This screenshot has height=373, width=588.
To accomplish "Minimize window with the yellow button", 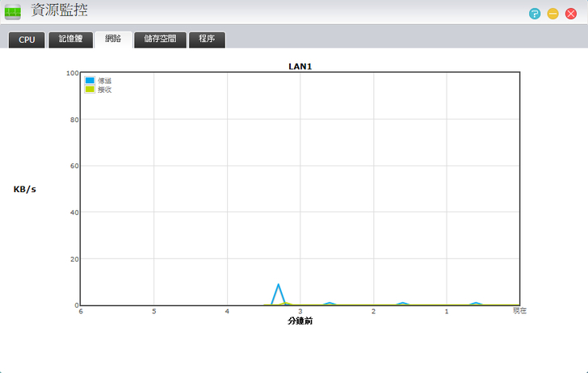I will pyautogui.click(x=552, y=14).
